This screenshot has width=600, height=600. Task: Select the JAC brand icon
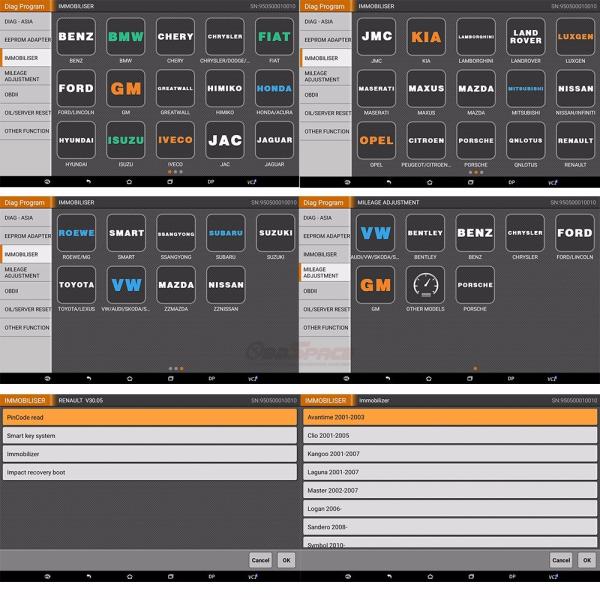(x=225, y=140)
